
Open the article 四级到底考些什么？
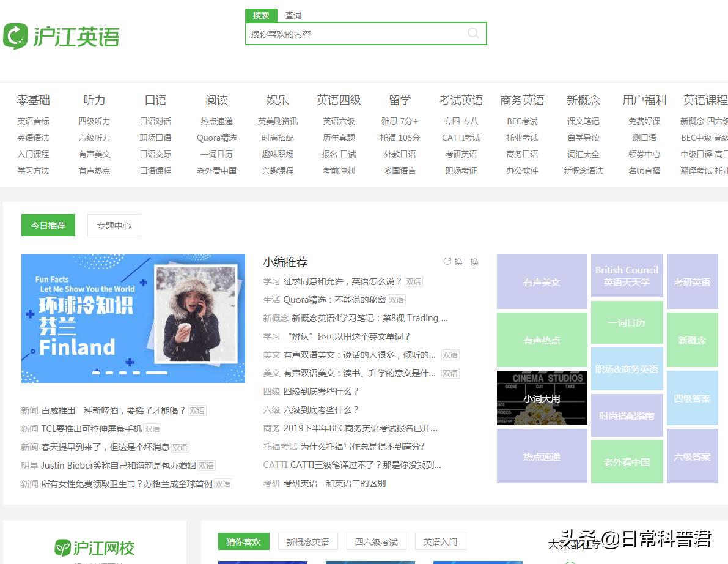[x=320, y=391]
